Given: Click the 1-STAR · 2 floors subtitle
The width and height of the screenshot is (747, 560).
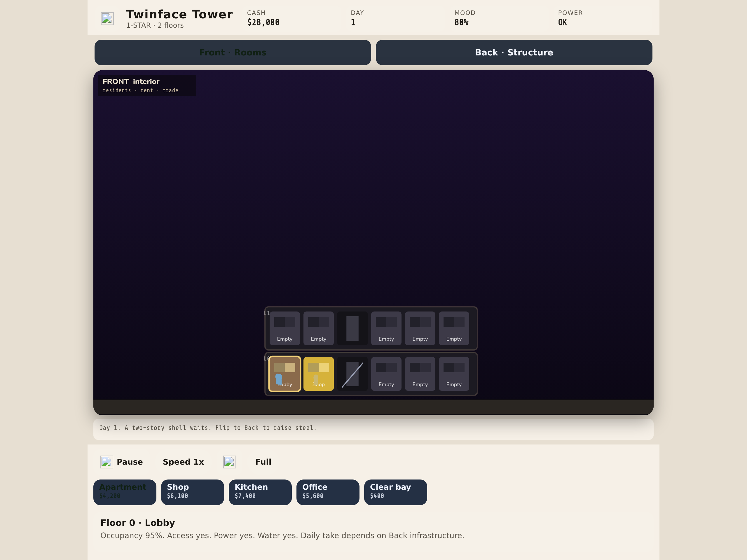Looking at the screenshot, I should tap(155, 25).
